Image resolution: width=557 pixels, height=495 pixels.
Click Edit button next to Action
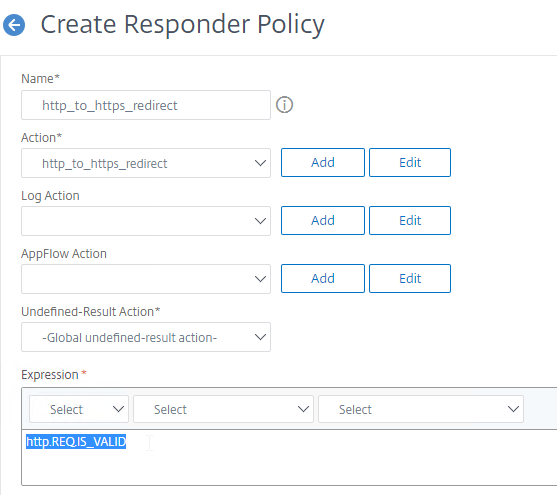pyautogui.click(x=410, y=162)
